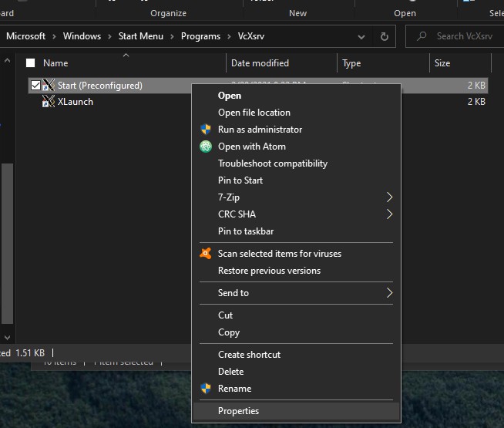
Task: Click the Avast scan icon
Action: pos(206,254)
